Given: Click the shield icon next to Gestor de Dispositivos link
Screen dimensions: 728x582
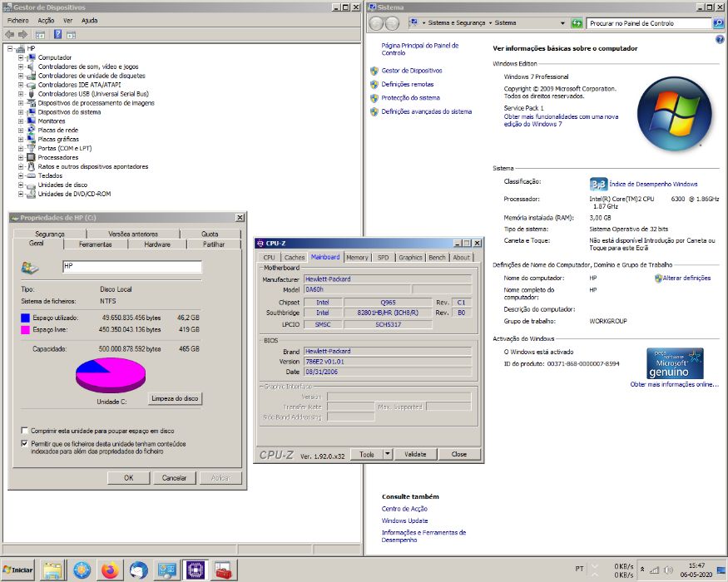Looking at the screenshot, I should (374, 71).
